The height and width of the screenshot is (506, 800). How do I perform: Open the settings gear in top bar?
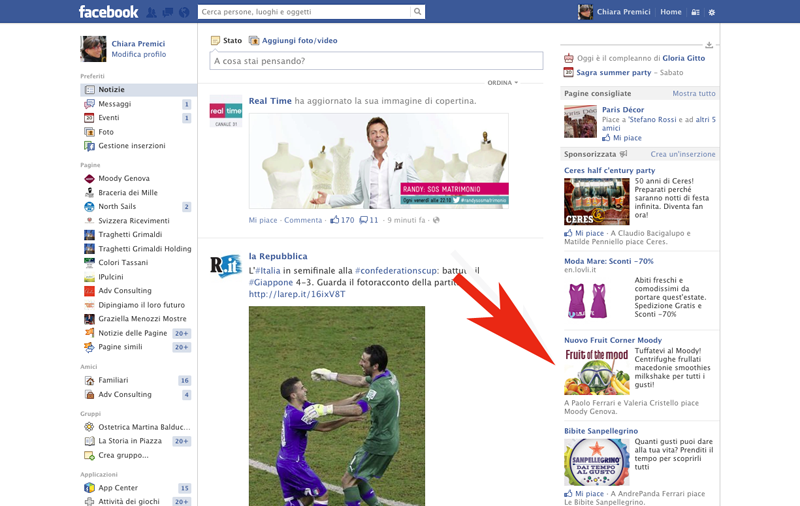pyautogui.click(x=712, y=12)
